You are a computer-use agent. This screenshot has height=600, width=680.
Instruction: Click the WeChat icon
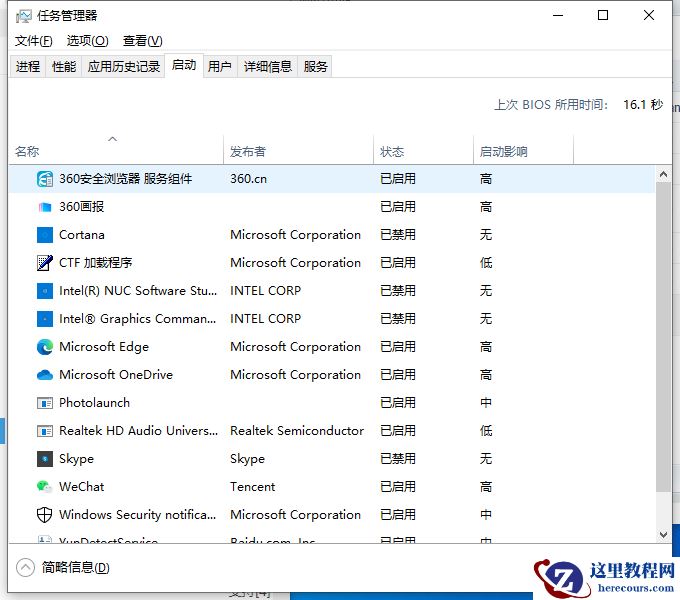pyautogui.click(x=45, y=487)
